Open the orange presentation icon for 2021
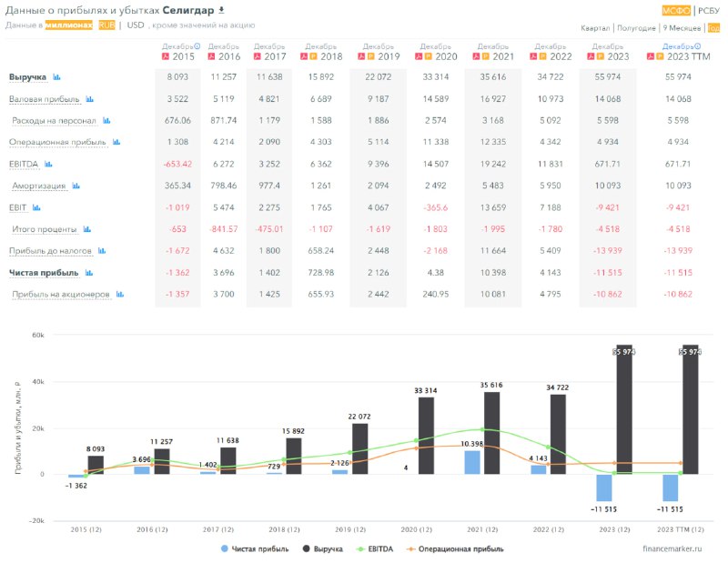728x563 pixels. (485, 56)
